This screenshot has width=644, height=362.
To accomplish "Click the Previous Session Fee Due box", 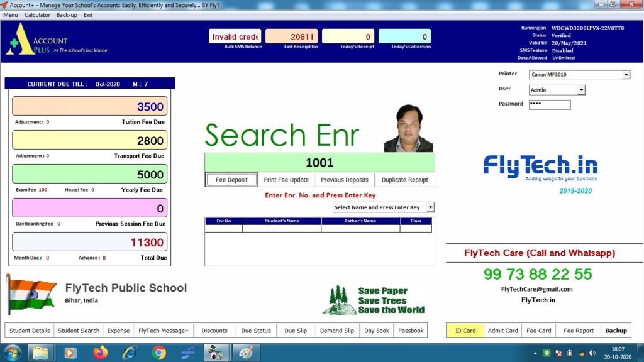I will (89, 208).
